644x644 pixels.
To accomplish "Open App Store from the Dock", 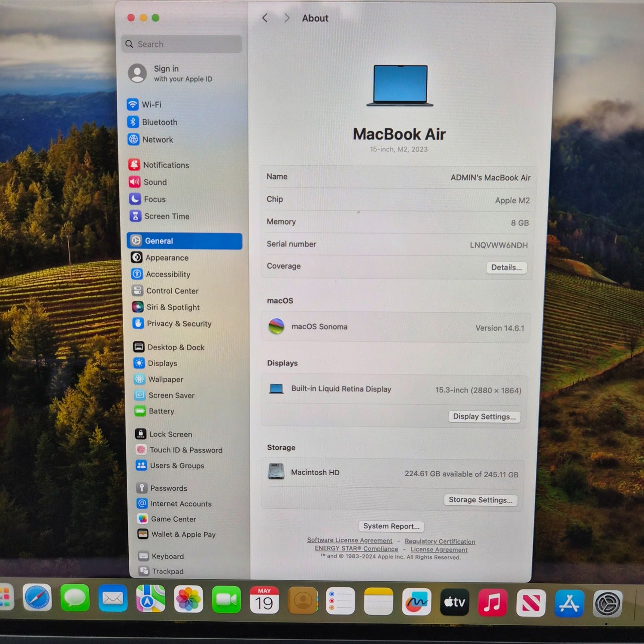I will click(569, 604).
